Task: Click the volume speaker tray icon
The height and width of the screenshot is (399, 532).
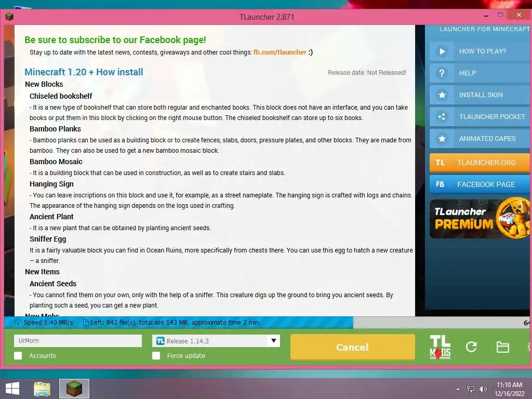Action: click(x=483, y=389)
